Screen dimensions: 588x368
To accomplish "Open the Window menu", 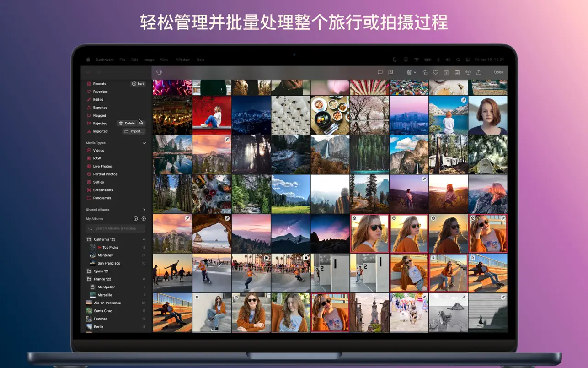I will [x=183, y=60].
